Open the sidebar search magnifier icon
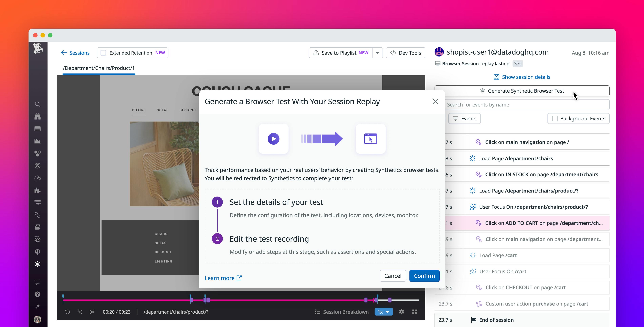Screen dimensions: 644x327 pyautogui.click(x=37, y=104)
